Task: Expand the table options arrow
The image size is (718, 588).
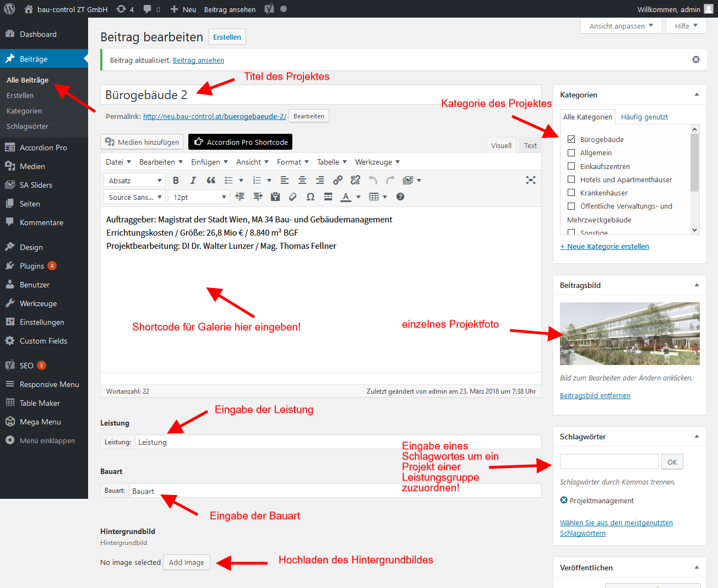Action: coord(385,197)
